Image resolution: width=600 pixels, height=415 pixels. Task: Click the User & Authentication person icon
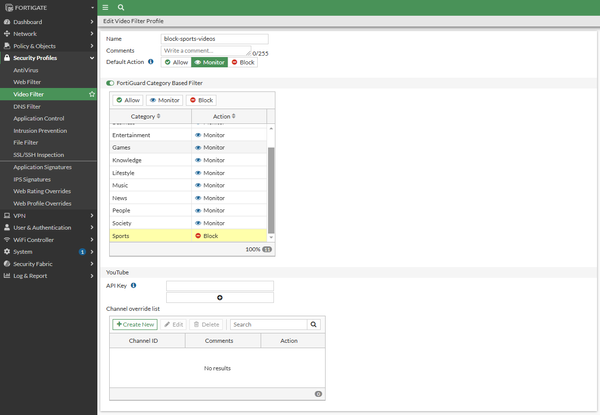pyautogui.click(x=7, y=228)
